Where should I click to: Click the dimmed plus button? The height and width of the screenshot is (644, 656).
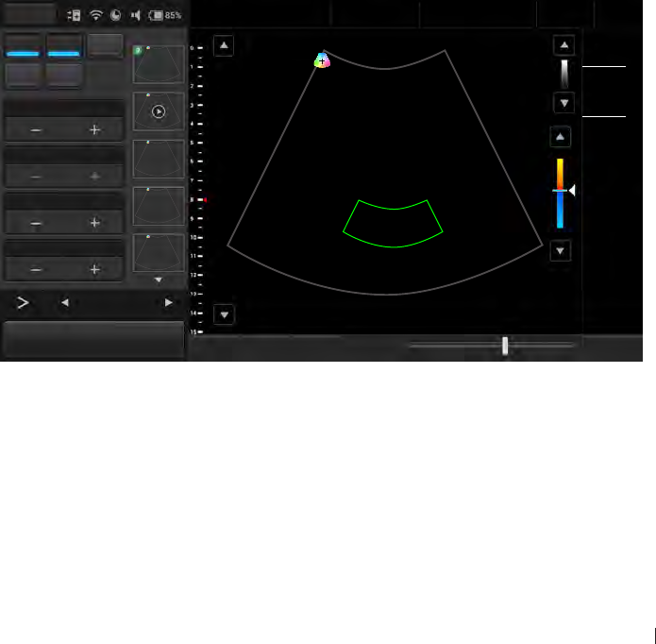click(x=95, y=177)
